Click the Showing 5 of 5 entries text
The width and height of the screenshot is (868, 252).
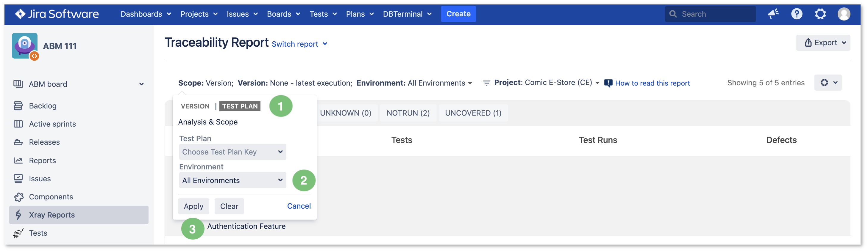pyautogui.click(x=766, y=83)
